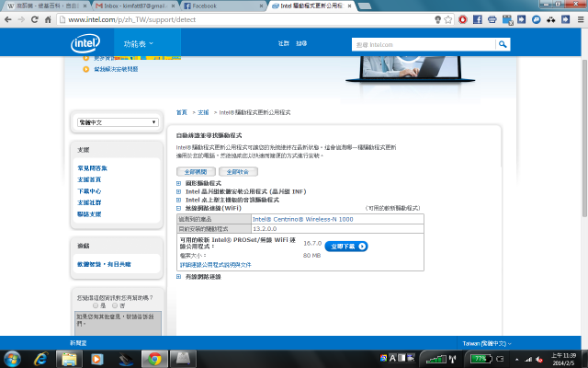Open the Facebook extension icon in toolbar
The height and width of the screenshot is (368, 588).
pos(478,19)
